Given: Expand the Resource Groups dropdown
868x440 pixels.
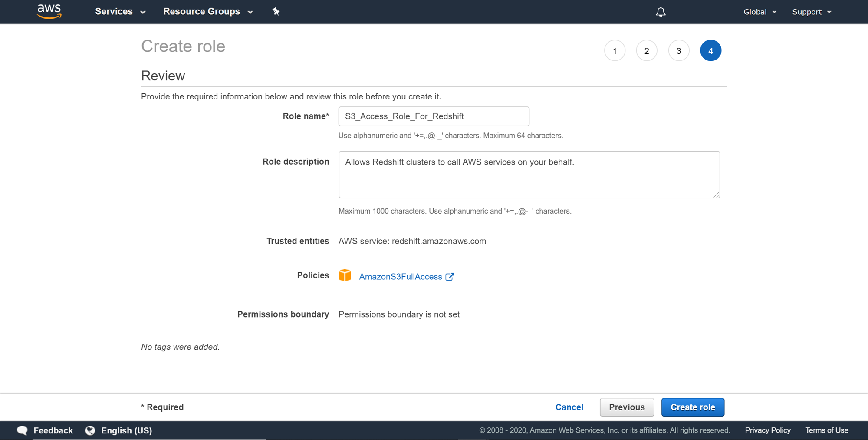Looking at the screenshot, I should (207, 12).
